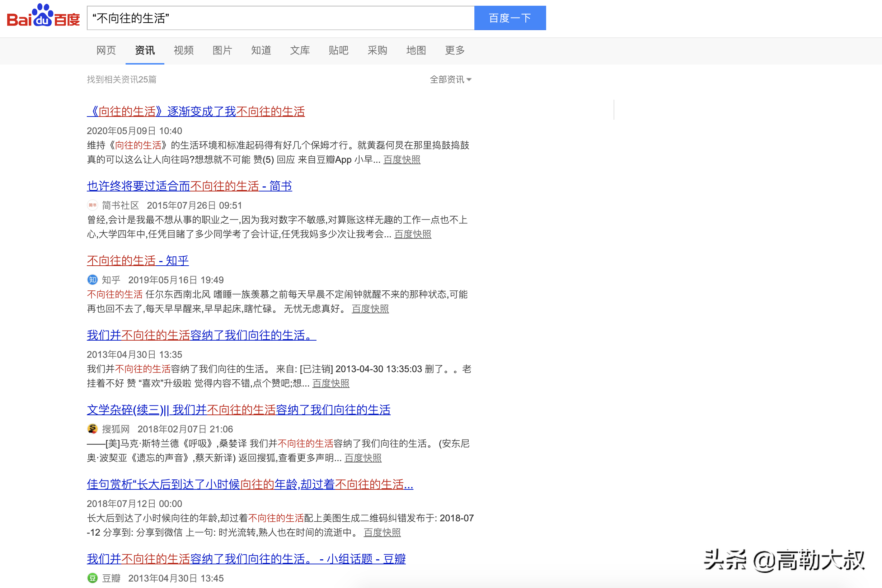Open the 贴吧 tab
882x588 pixels.
click(x=338, y=50)
